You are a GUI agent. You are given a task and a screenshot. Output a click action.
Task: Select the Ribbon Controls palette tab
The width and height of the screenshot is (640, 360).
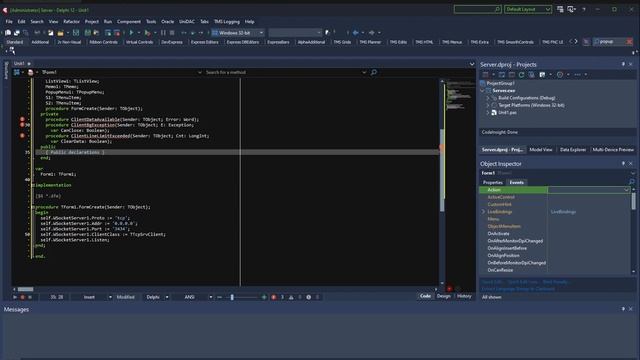[103, 42]
